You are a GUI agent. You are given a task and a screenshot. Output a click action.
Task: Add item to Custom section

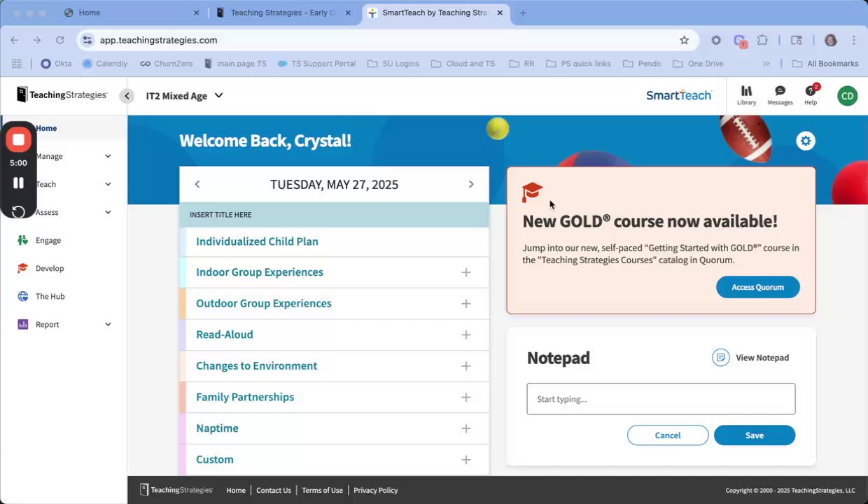[x=466, y=460]
